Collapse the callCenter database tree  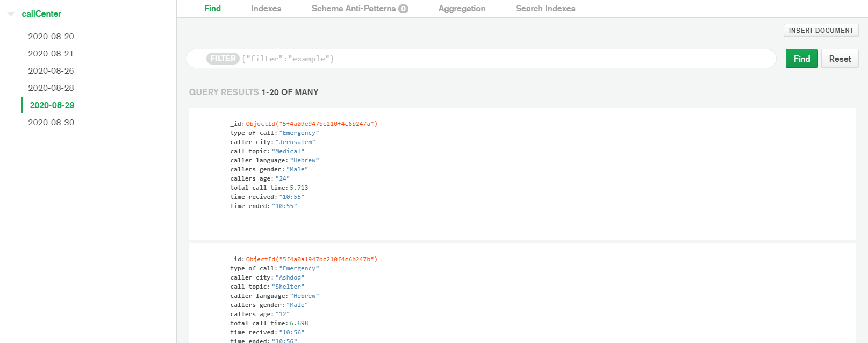(x=11, y=14)
